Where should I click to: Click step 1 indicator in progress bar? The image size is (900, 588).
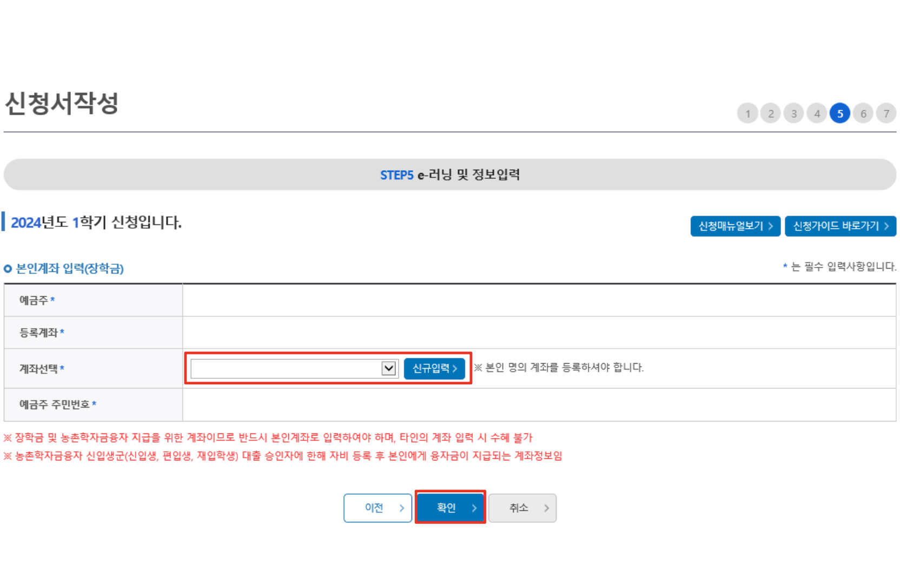click(747, 113)
